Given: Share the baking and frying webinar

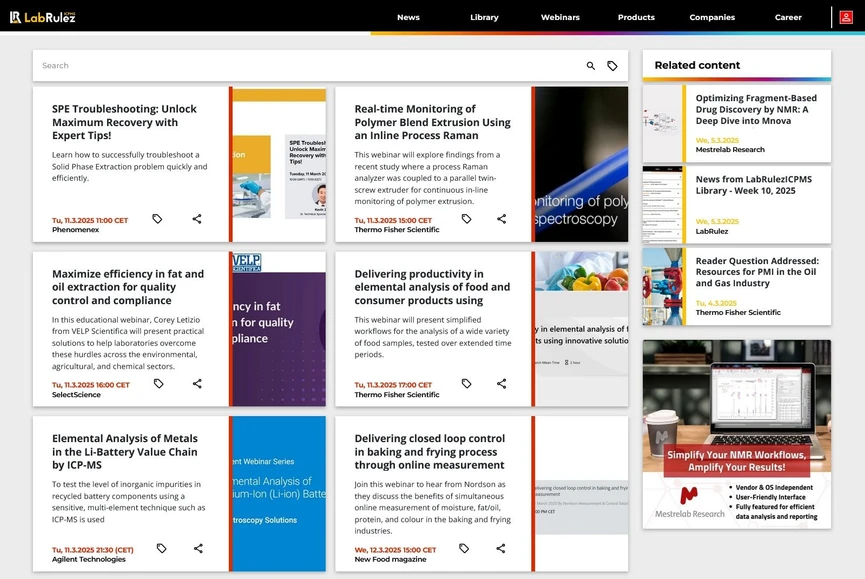Looking at the screenshot, I should [500, 548].
